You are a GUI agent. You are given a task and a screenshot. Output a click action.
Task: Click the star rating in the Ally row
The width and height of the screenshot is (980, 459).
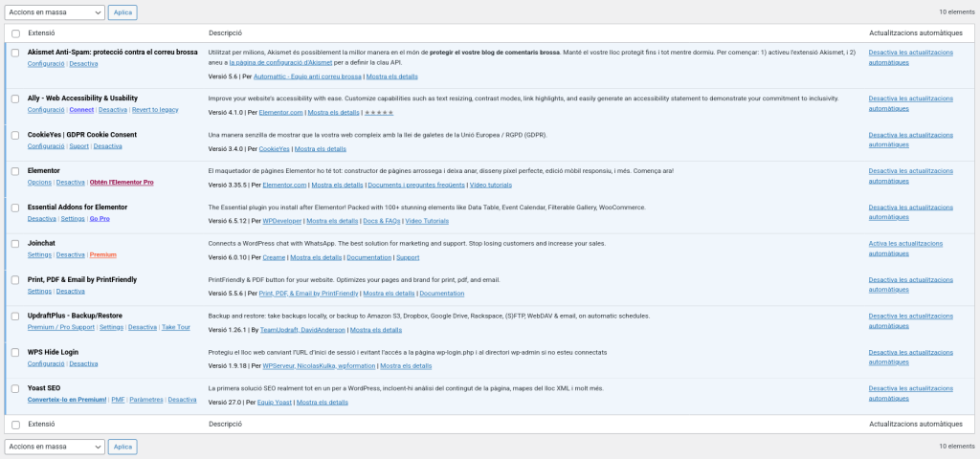378,112
